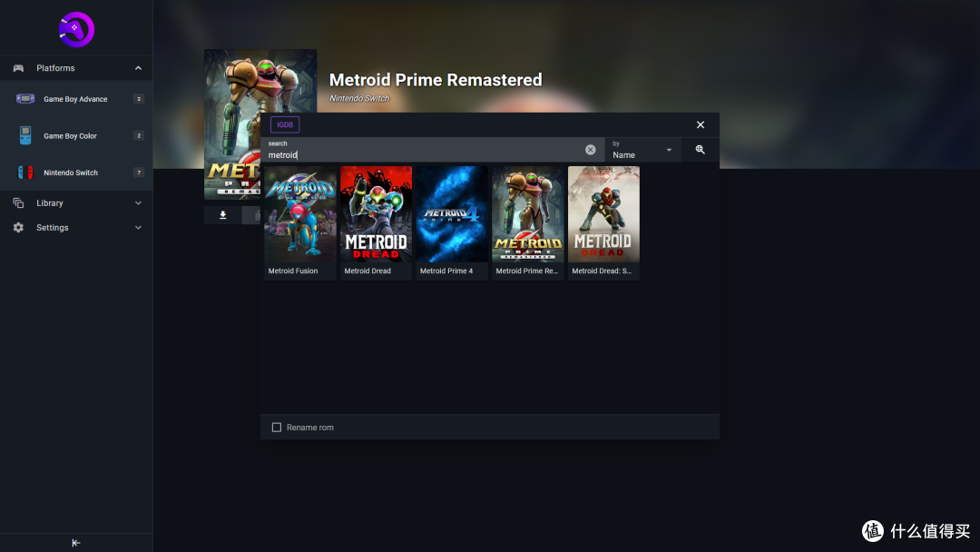Close the search dialog
980x552 pixels.
(x=701, y=125)
